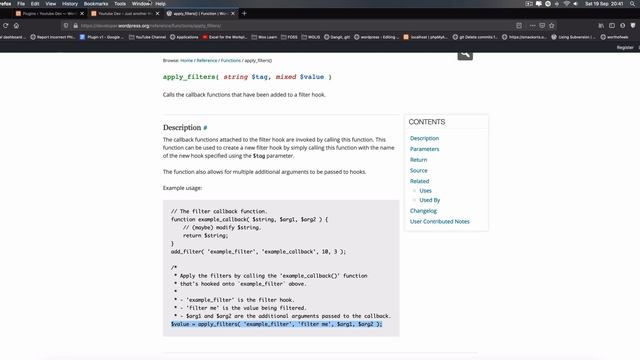Open the Edit menu

(35, 4)
